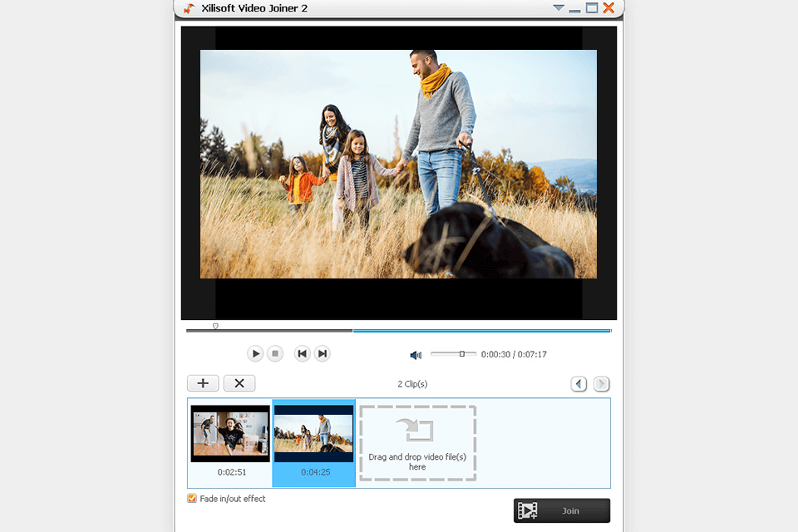The height and width of the screenshot is (532, 798).
Task: Click the drag and drop video files area
Action: pos(417,443)
